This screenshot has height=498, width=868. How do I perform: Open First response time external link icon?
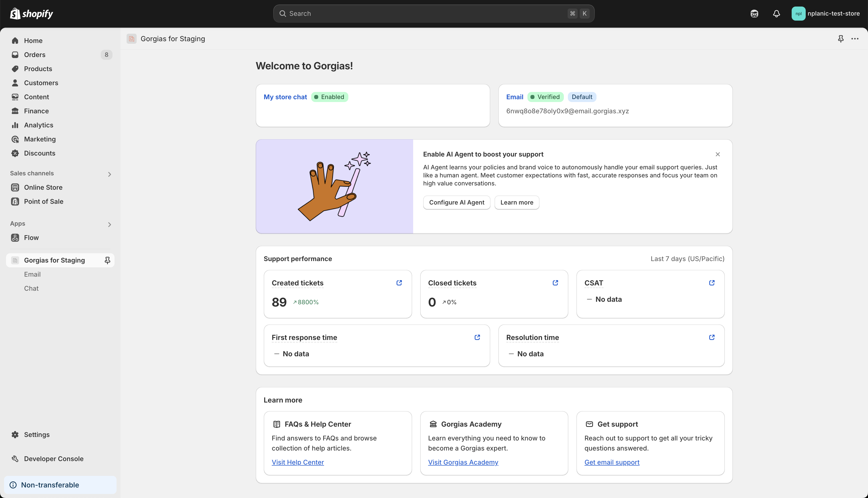[x=477, y=337]
